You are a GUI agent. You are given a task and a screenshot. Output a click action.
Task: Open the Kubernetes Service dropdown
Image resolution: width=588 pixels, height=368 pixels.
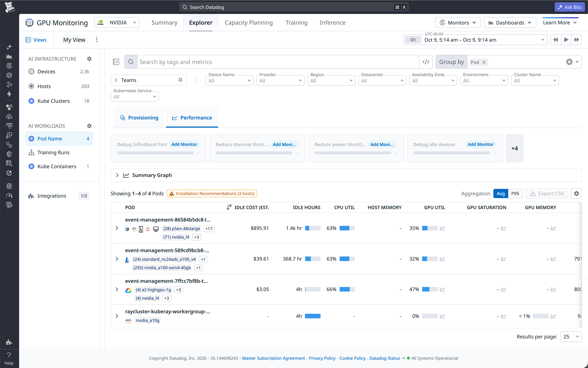click(135, 97)
